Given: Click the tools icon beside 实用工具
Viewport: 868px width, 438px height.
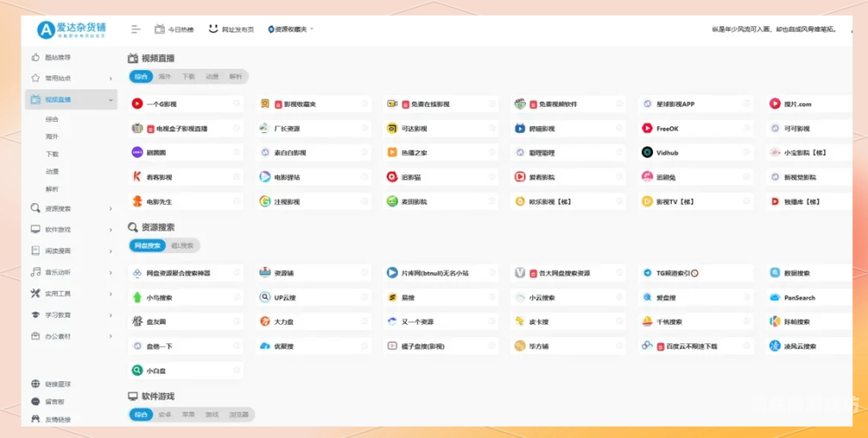Looking at the screenshot, I should pos(35,293).
